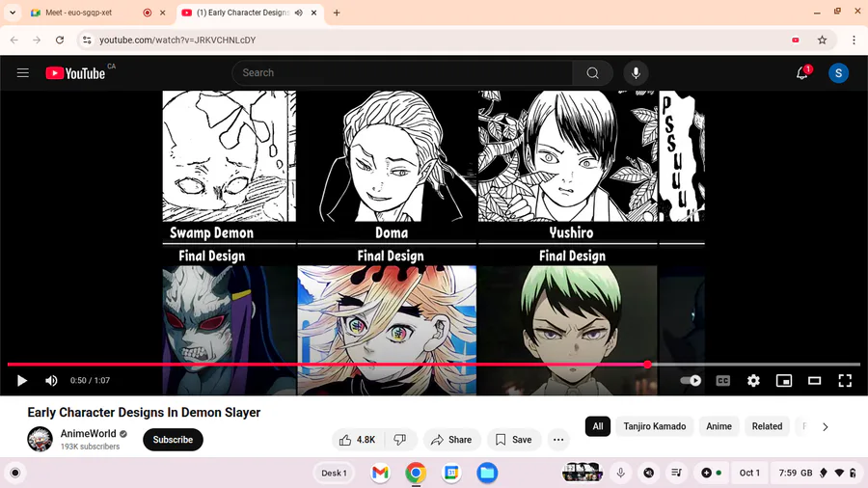Open YouTube notifications bell

click(802, 73)
